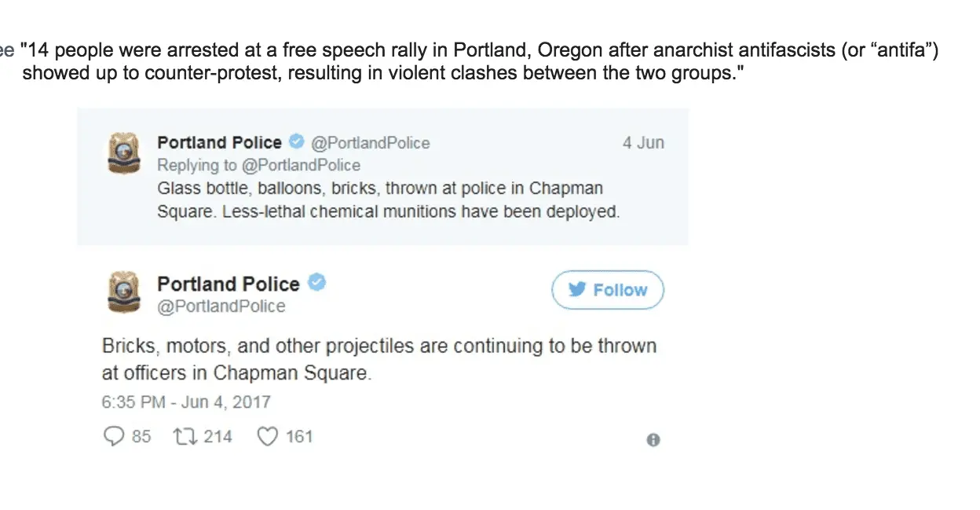Click the verified badge in the quoted reply header

pyautogui.click(x=296, y=142)
